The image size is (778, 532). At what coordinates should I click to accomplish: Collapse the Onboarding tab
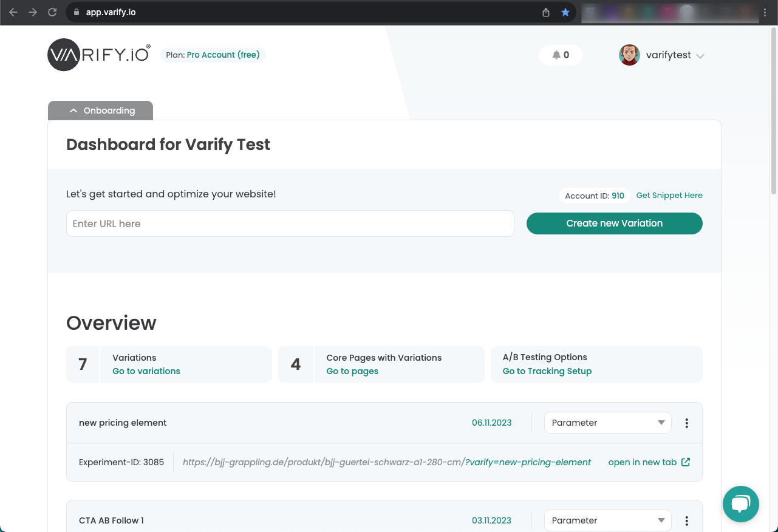click(x=101, y=111)
